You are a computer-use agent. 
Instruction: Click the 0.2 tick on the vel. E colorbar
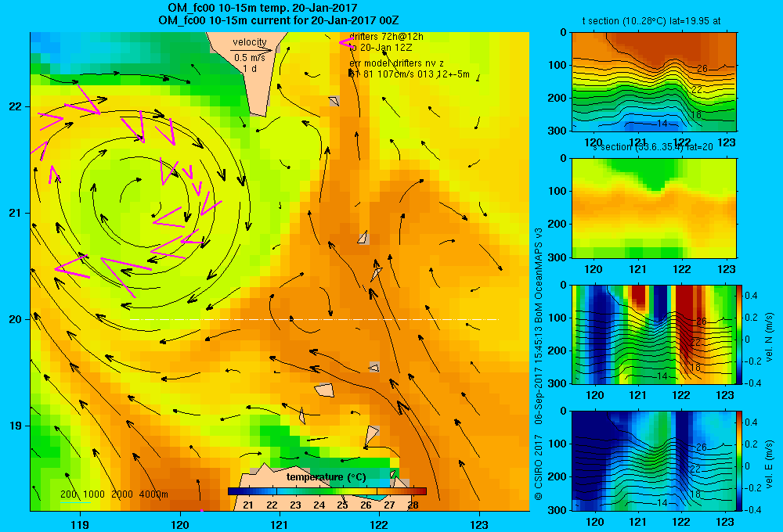(752, 444)
